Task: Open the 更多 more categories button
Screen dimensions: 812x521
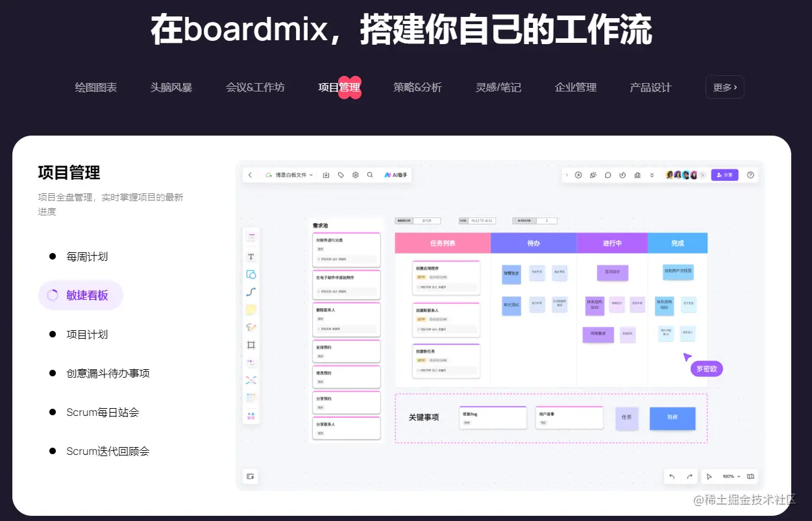Action: pos(725,87)
